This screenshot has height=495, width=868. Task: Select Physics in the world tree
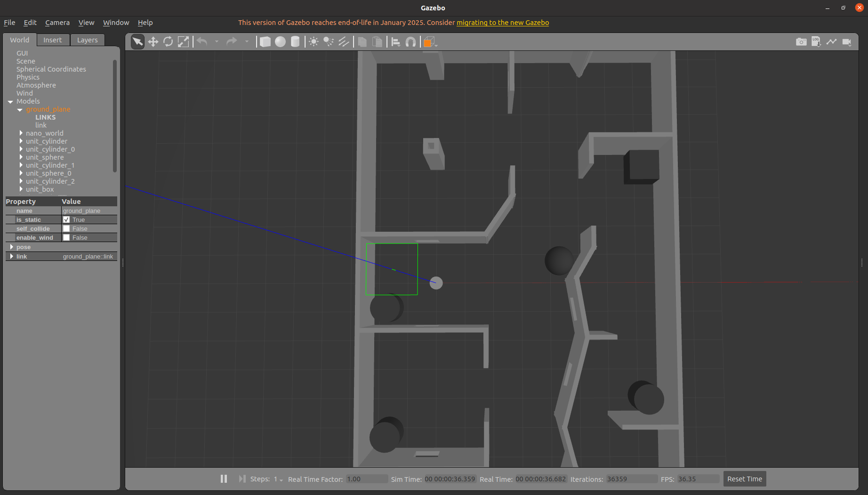[x=28, y=77]
